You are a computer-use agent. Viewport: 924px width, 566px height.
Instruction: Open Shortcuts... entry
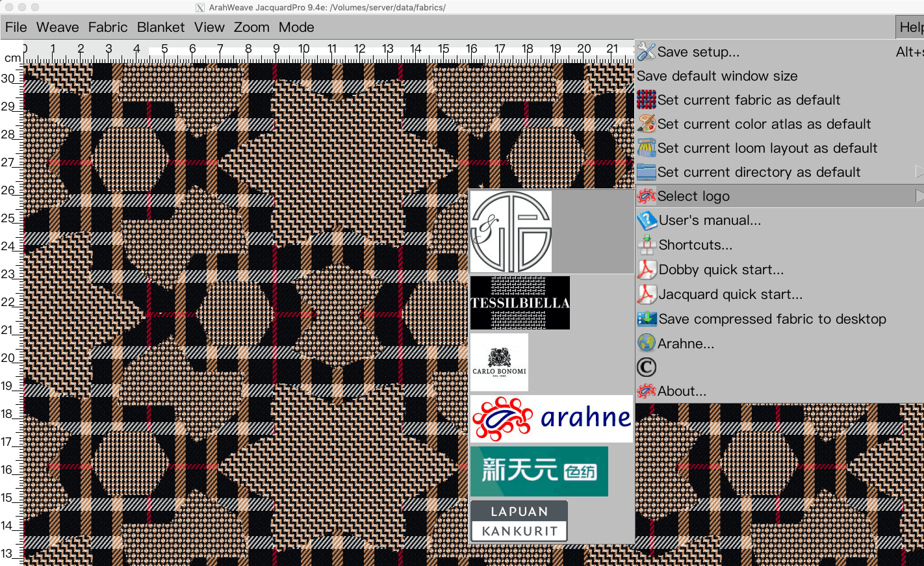[779, 244]
